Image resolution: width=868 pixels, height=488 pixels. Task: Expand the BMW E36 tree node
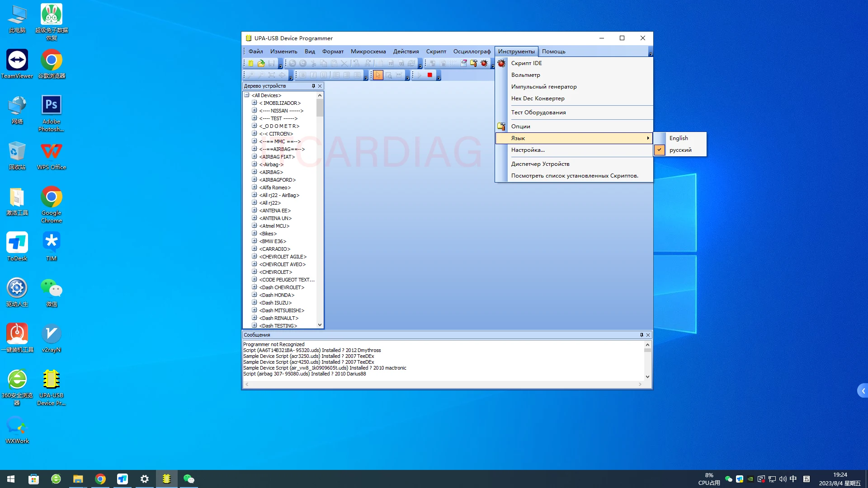click(x=255, y=241)
